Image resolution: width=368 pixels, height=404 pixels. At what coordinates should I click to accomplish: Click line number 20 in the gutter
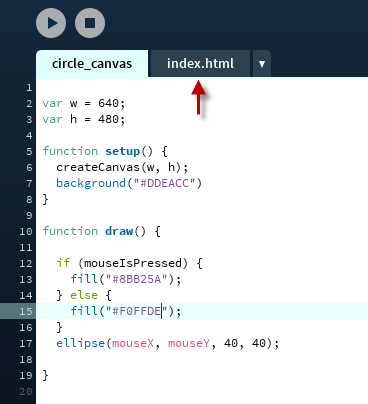(x=26, y=391)
